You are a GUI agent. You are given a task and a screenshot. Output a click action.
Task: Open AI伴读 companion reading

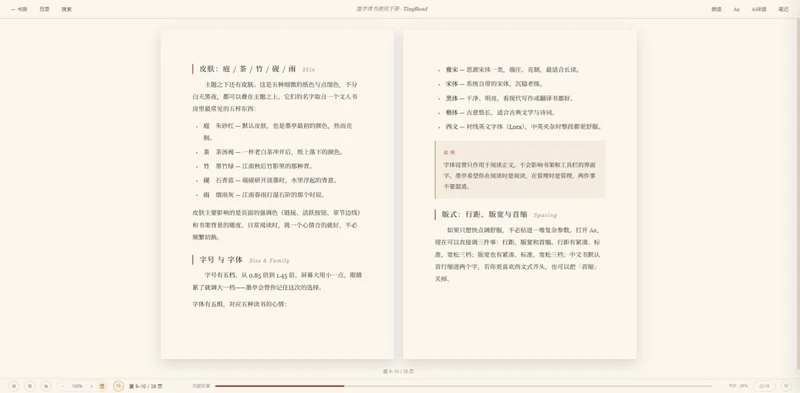pyautogui.click(x=759, y=9)
